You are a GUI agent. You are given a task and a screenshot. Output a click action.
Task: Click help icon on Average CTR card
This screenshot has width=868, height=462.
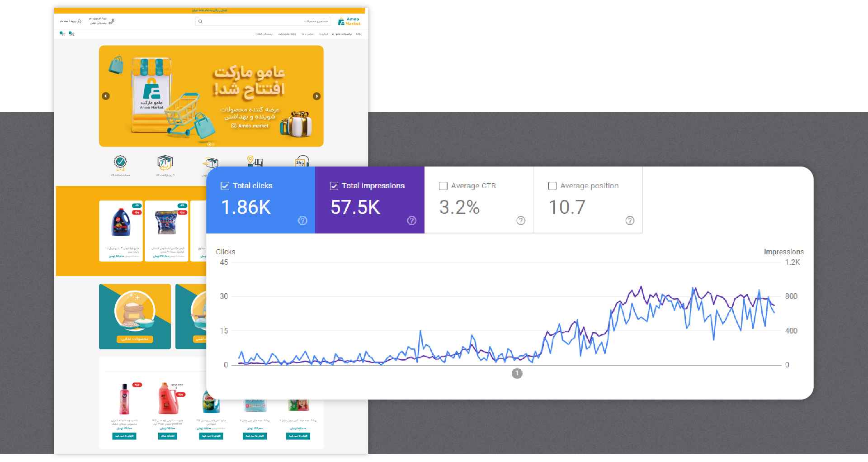(x=521, y=220)
